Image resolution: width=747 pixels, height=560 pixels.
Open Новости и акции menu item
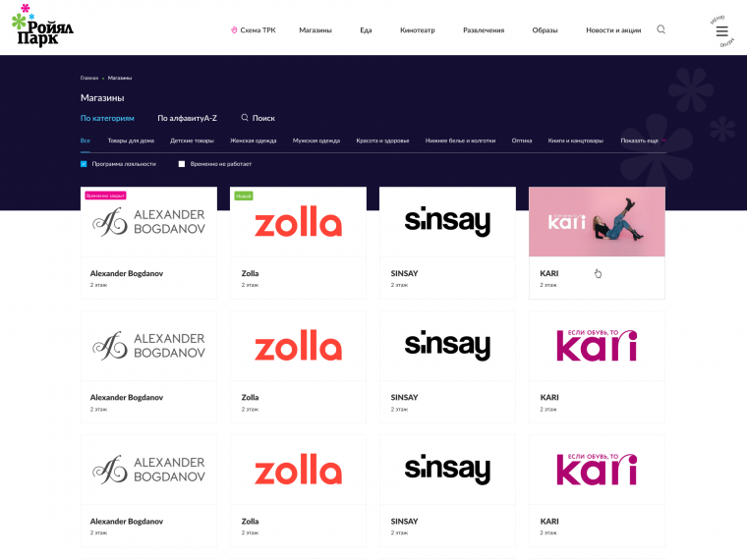point(613,30)
